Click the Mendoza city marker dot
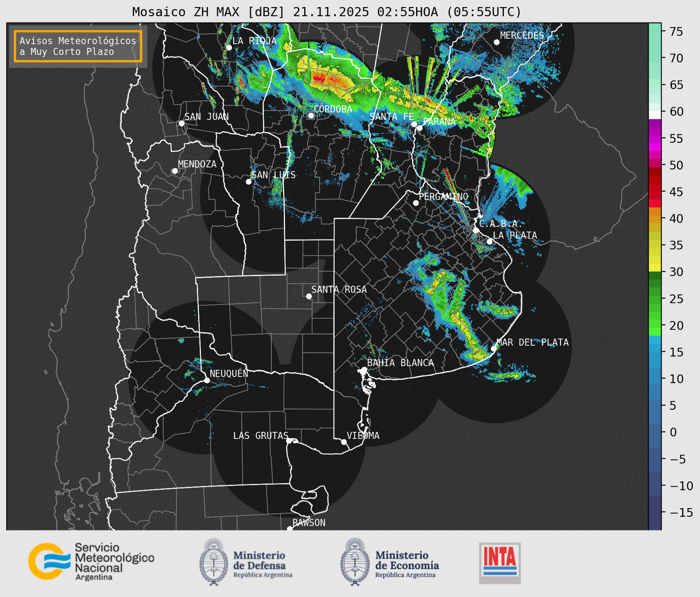The image size is (700, 597). tap(175, 171)
